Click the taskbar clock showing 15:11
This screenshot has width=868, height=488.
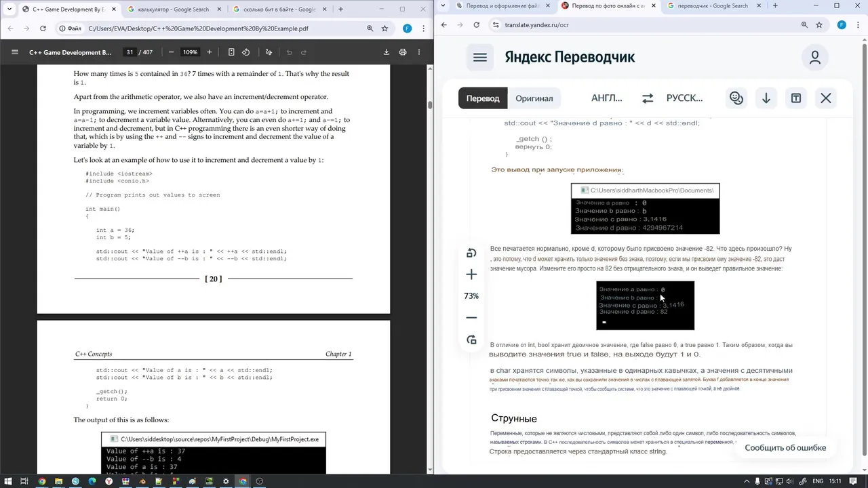[x=835, y=481]
